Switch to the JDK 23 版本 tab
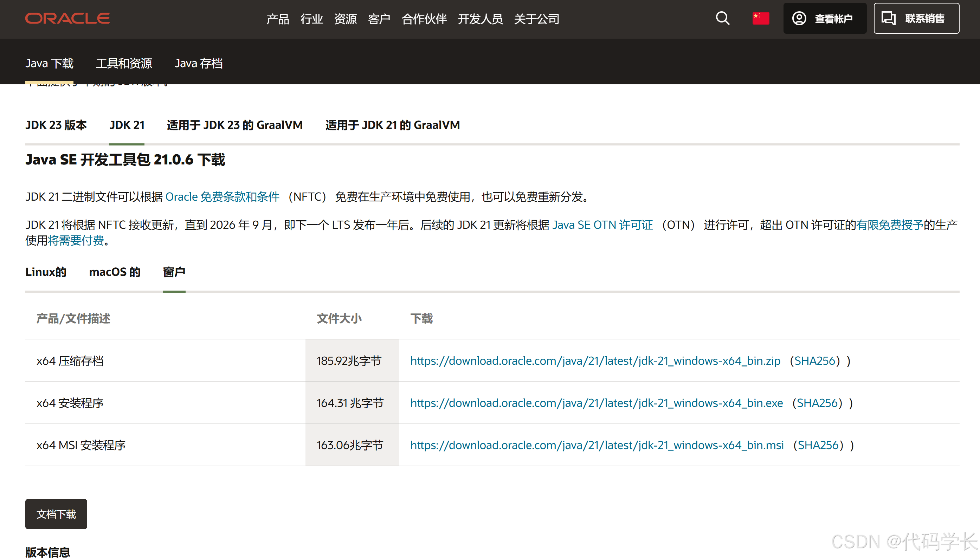 [x=56, y=125]
